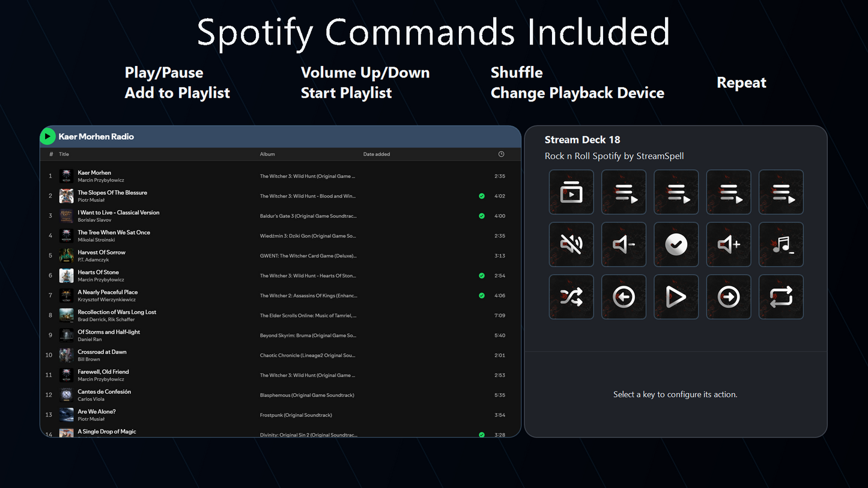Image resolution: width=868 pixels, height=488 pixels.
Task: Toggle saved checkmark for Hearts Of Stone
Action: coord(482,276)
